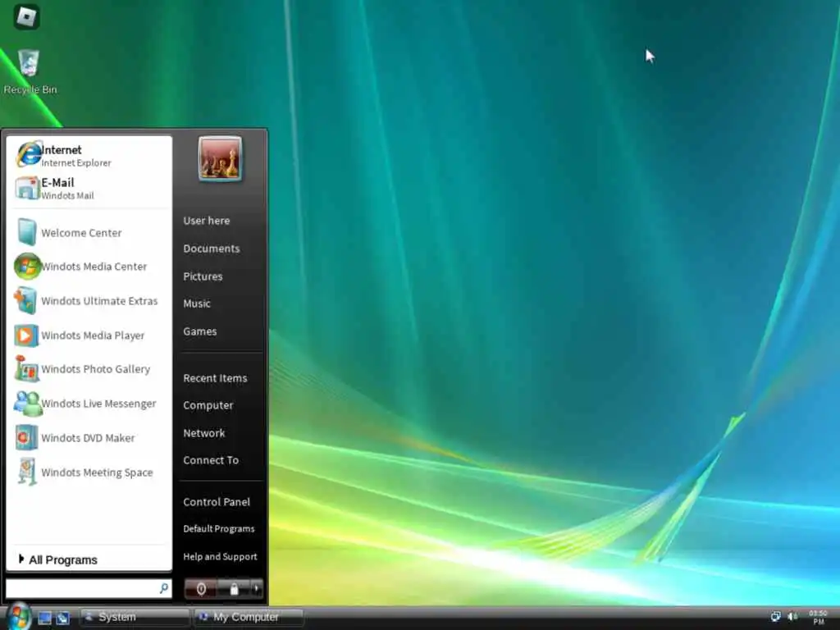The width and height of the screenshot is (840, 630).
Task: Open the Windots Mail E-Mail icon
Action: click(x=27, y=188)
